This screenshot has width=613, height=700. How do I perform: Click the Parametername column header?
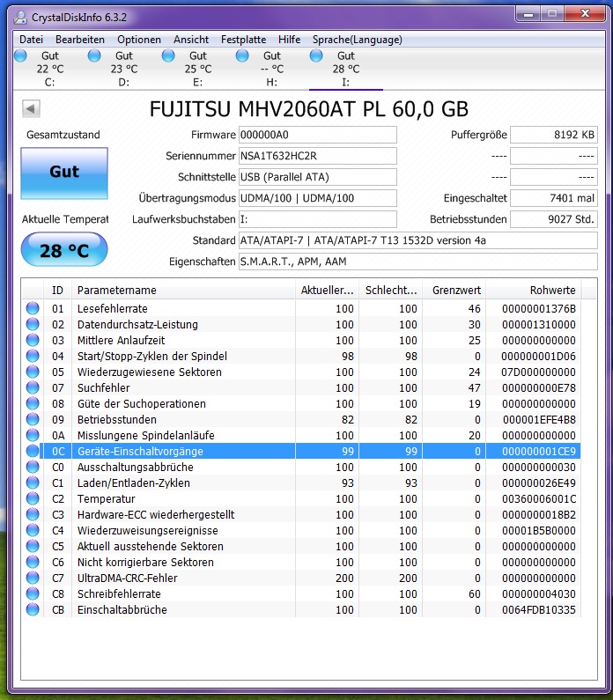point(183,291)
